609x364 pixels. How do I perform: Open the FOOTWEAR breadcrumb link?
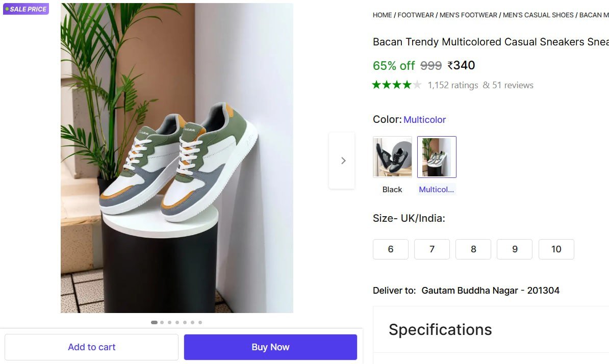click(x=416, y=15)
